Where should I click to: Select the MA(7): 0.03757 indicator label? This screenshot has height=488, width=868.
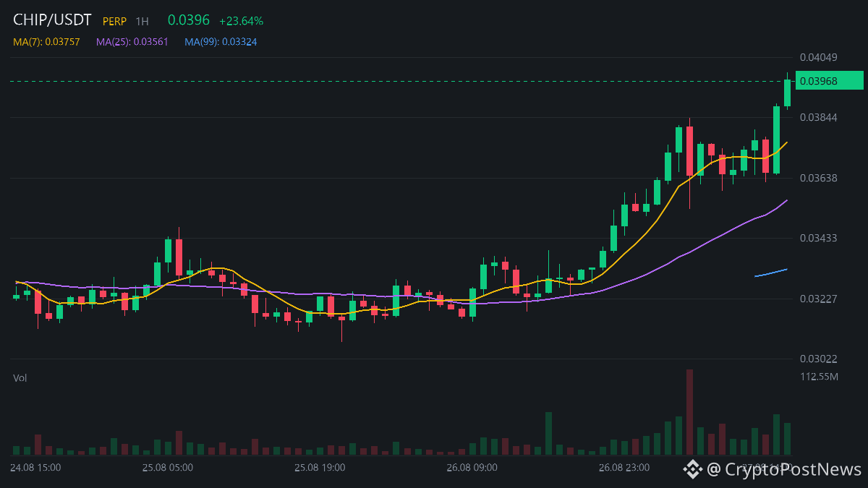coord(46,42)
